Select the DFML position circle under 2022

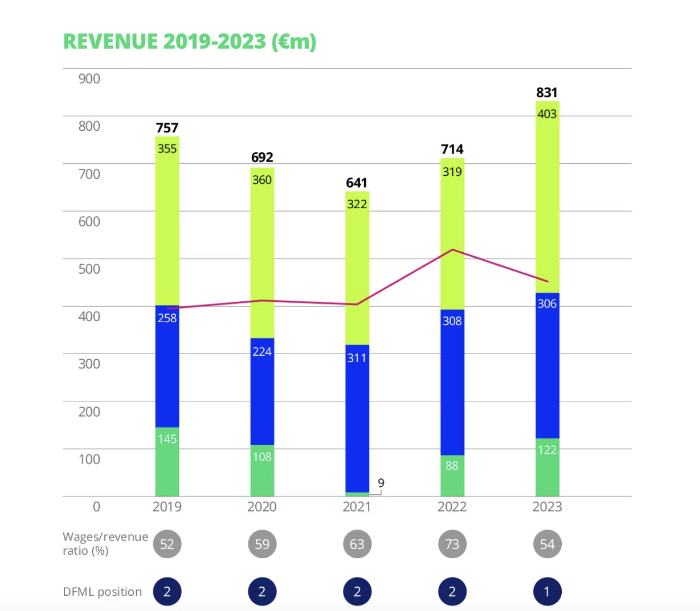point(452,591)
